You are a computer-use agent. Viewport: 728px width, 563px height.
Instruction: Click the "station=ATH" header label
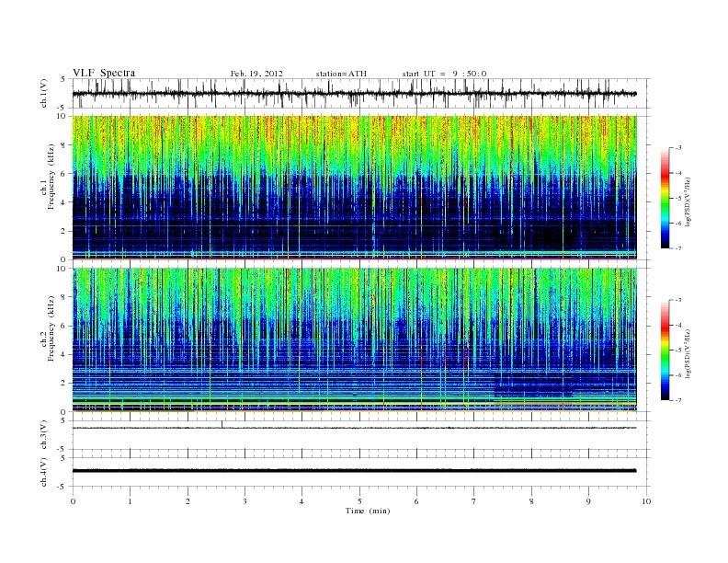tap(341, 74)
